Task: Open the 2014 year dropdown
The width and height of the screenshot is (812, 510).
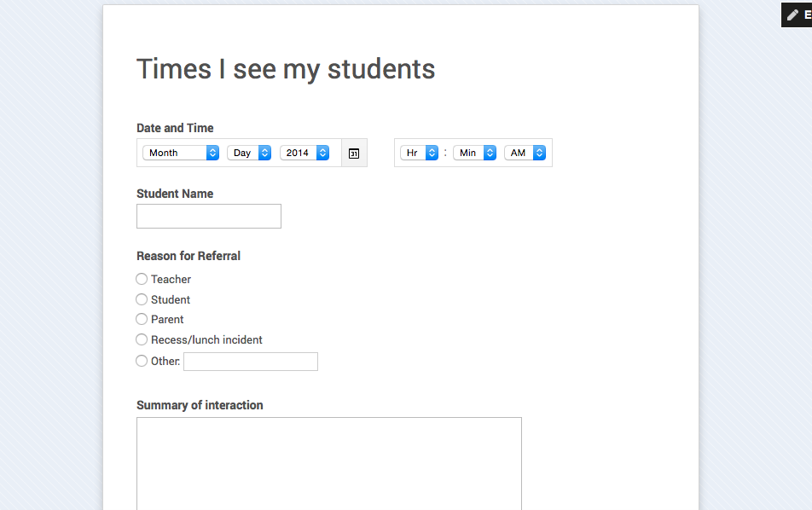Action: (x=304, y=153)
